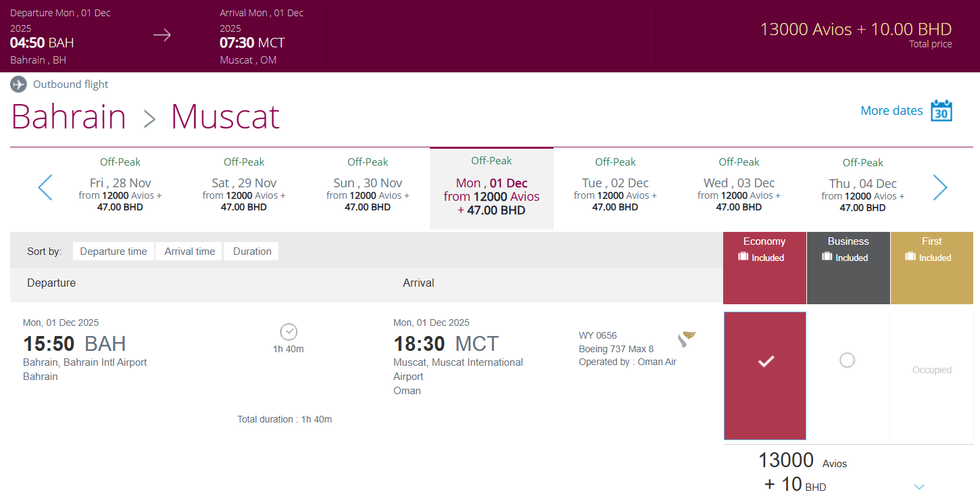Screen dimensions: 980x503
Task: Click the flight duration clock icon
Action: (x=289, y=332)
